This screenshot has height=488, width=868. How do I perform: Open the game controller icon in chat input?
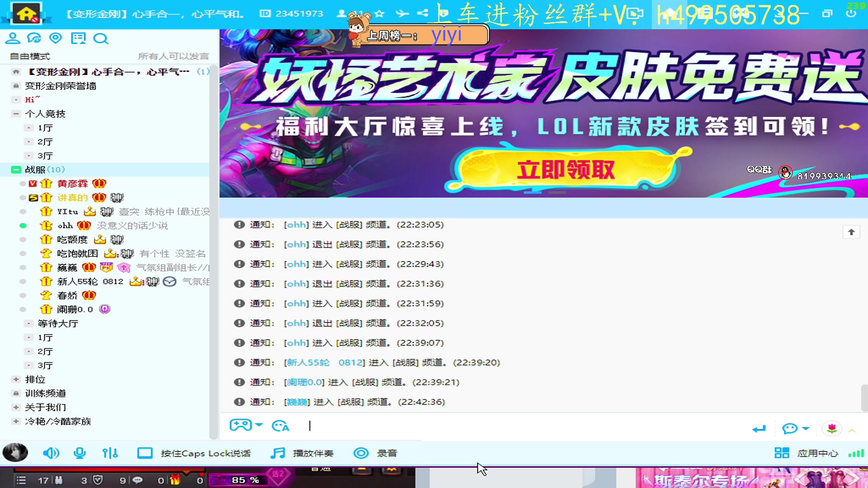(241, 425)
